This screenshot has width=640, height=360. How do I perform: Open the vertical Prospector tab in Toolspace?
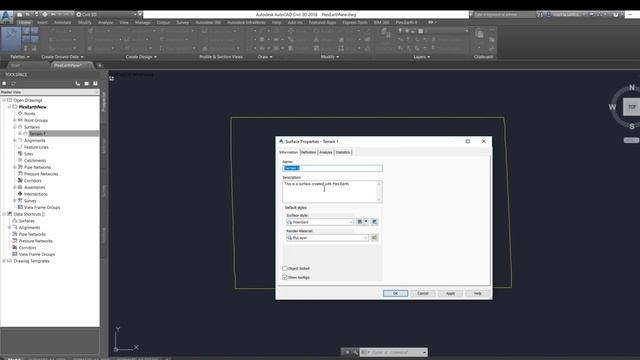(104, 102)
